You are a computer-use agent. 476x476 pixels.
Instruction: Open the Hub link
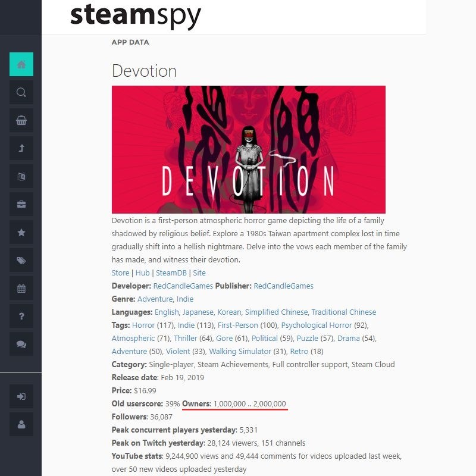point(142,273)
